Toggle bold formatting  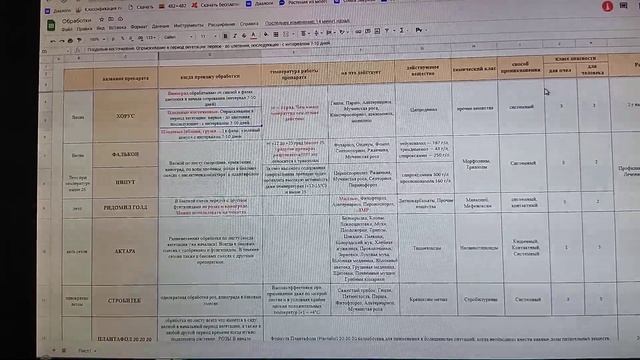pyautogui.click(x=225, y=36)
